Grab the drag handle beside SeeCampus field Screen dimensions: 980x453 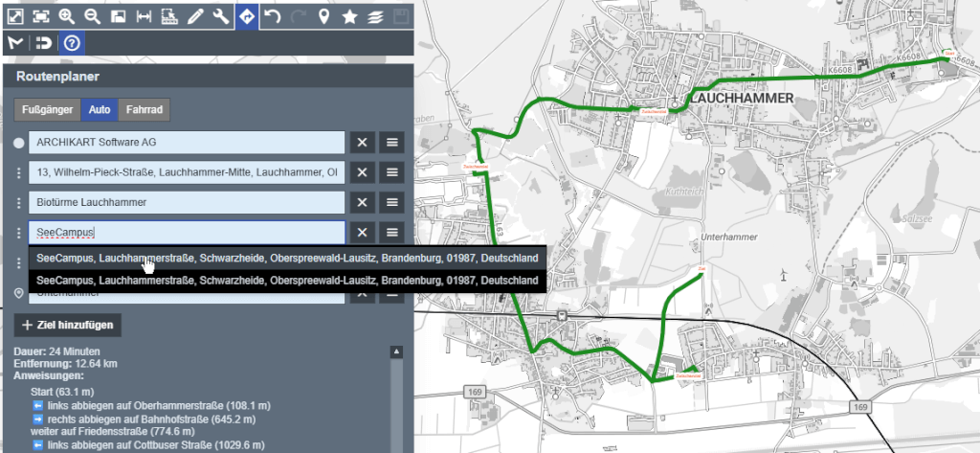(x=19, y=233)
